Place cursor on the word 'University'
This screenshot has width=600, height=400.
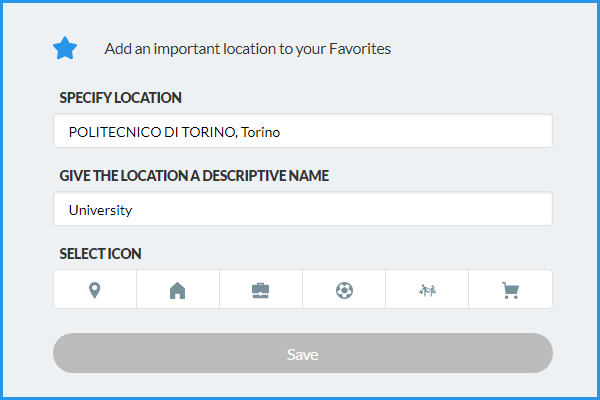pyautogui.click(x=100, y=210)
